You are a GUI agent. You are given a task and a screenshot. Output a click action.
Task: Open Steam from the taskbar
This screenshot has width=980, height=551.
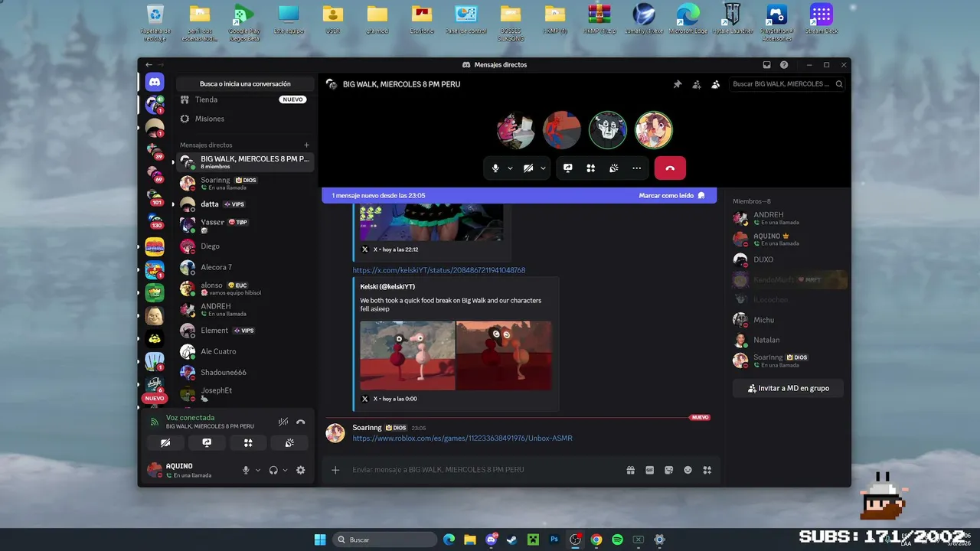tap(512, 540)
